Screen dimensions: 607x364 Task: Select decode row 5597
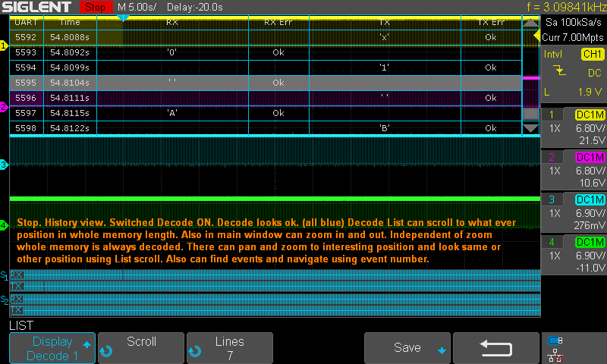(266, 113)
